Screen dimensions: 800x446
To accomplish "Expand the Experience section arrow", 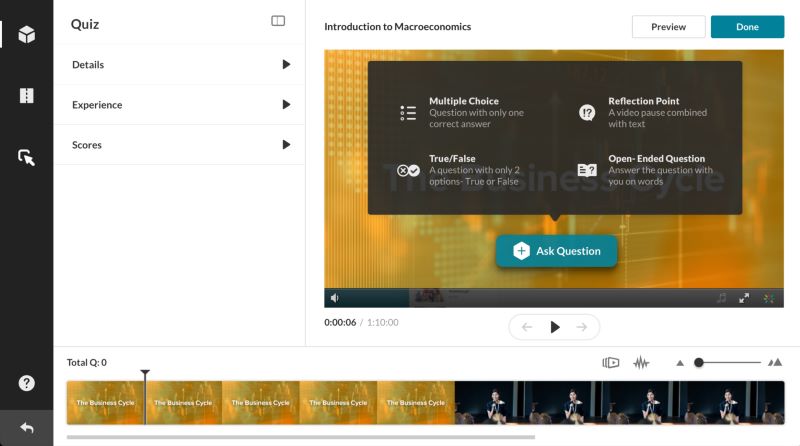I will pos(286,105).
